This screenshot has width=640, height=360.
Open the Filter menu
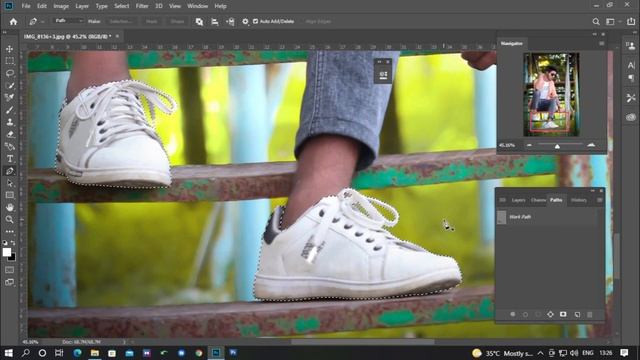pyautogui.click(x=142, y=6)
